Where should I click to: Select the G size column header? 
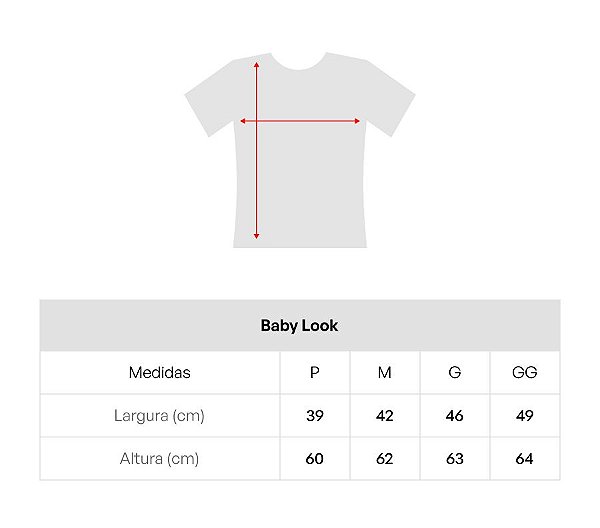coord(455,373)
